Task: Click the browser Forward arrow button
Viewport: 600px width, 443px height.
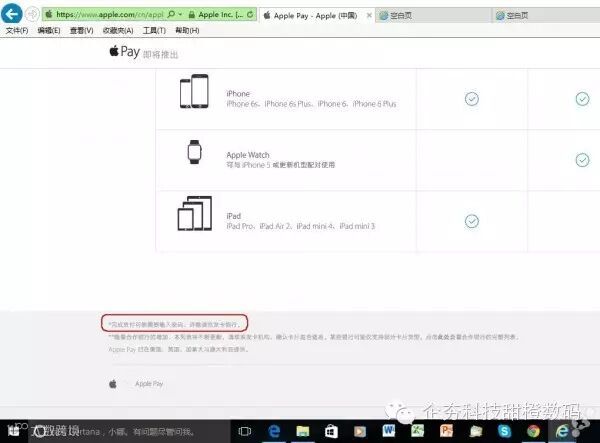Action: [x=32, y=15]
